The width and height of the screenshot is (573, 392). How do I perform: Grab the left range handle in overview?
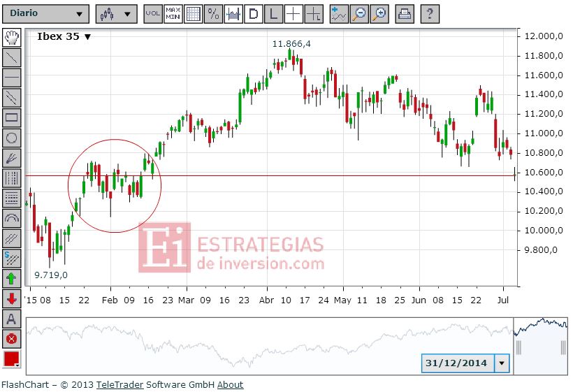click(518, 347)
